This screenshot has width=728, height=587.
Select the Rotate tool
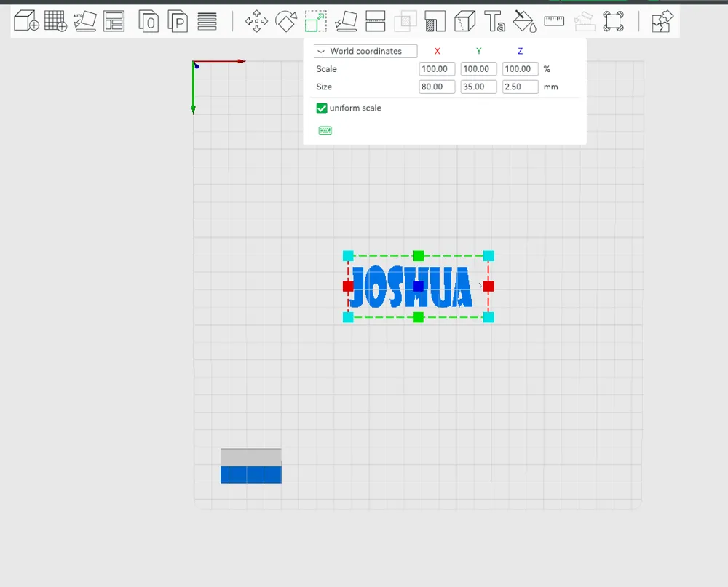(287, 21)
